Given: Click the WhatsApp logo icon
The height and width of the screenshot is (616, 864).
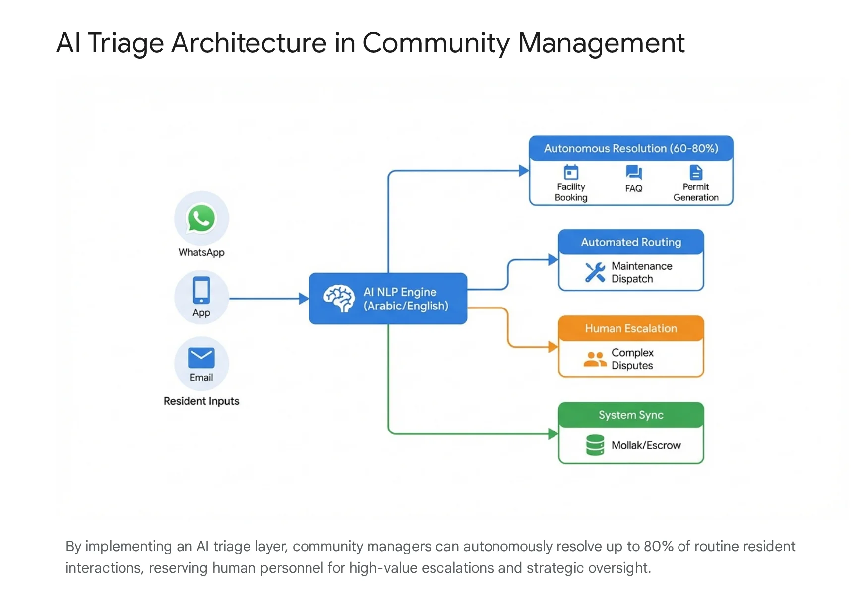Looking at the screenshot, I should click(201, 218).
